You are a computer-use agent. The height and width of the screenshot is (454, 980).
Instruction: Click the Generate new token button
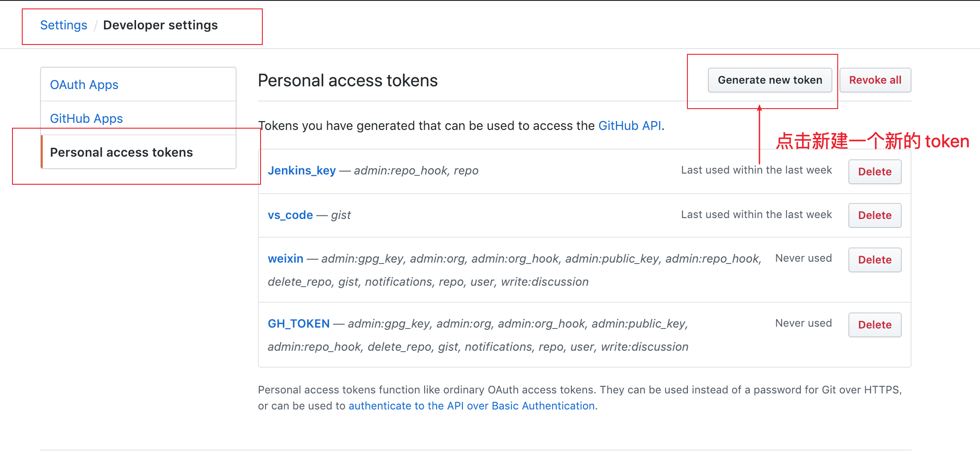click(770, 80)
